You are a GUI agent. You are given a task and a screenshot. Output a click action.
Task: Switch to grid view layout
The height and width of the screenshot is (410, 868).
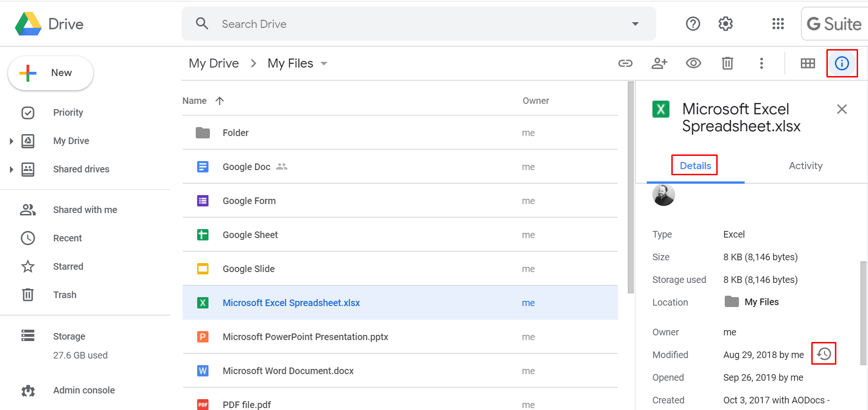[807, 63]
